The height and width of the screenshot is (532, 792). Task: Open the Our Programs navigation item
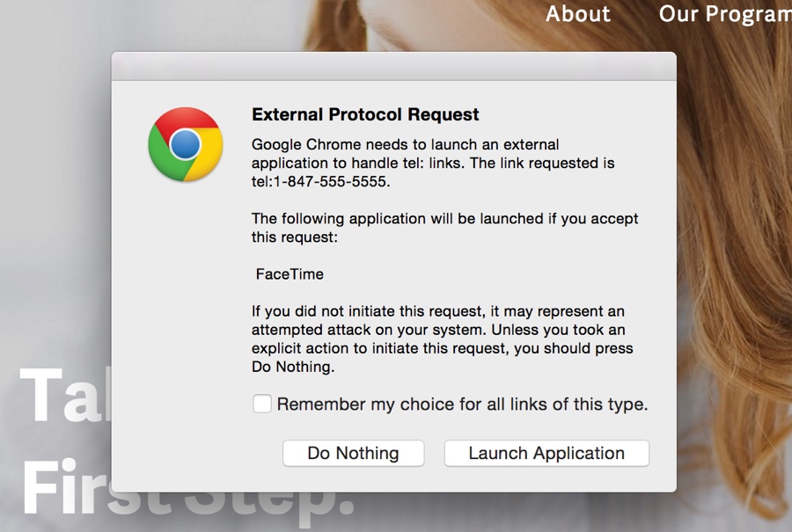click(723, 14)
